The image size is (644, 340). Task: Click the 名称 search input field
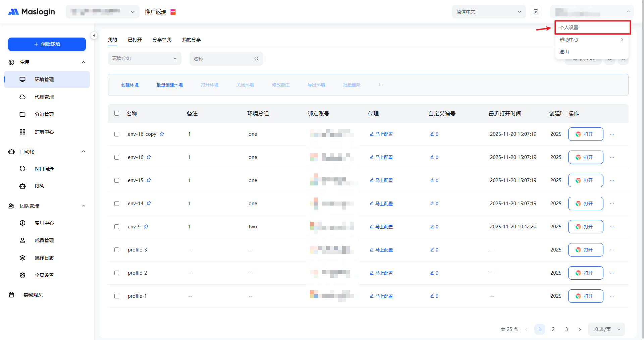tap(222, 59)
